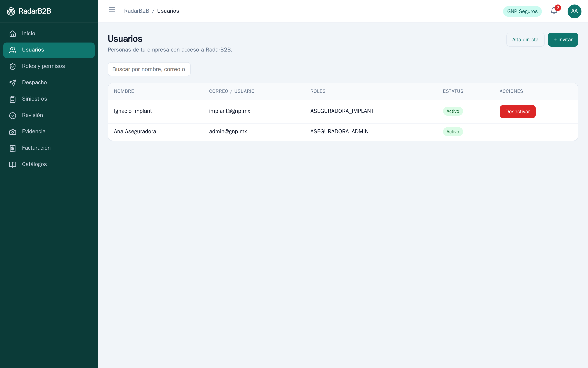
Task: Click the role ASEGURADORA_IMPLANT
Action: point(342,111)
